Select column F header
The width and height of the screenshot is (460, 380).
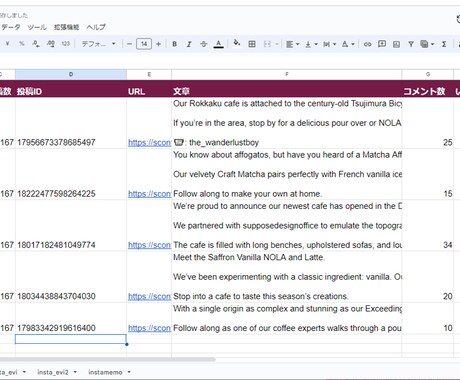(287, 74)
